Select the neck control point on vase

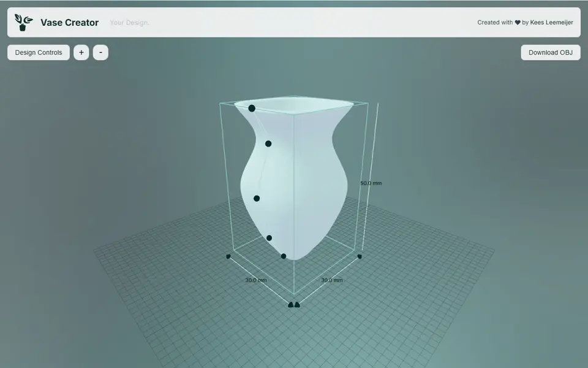pos(268,144)
